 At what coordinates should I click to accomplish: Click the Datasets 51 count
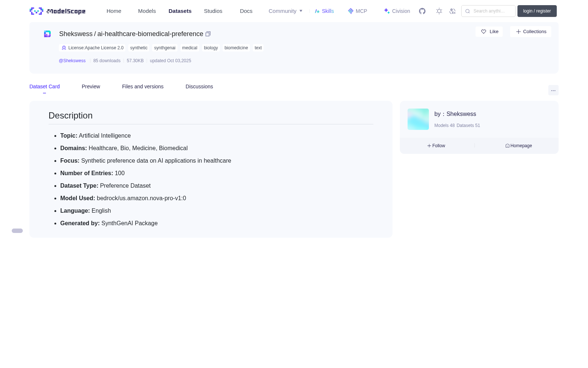(468, 125)
